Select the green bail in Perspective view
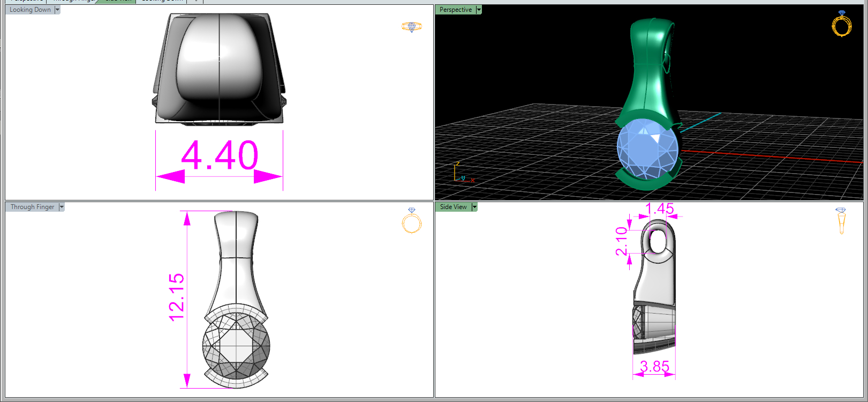This screenshot has width=868, height=402. click(649, 70)
